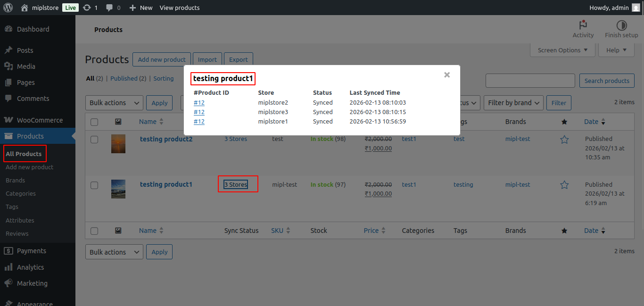The height and width of the screenshot is (306, 644).
Task: Click the WordPress logo icon
Action: click(x=8, y=8)
